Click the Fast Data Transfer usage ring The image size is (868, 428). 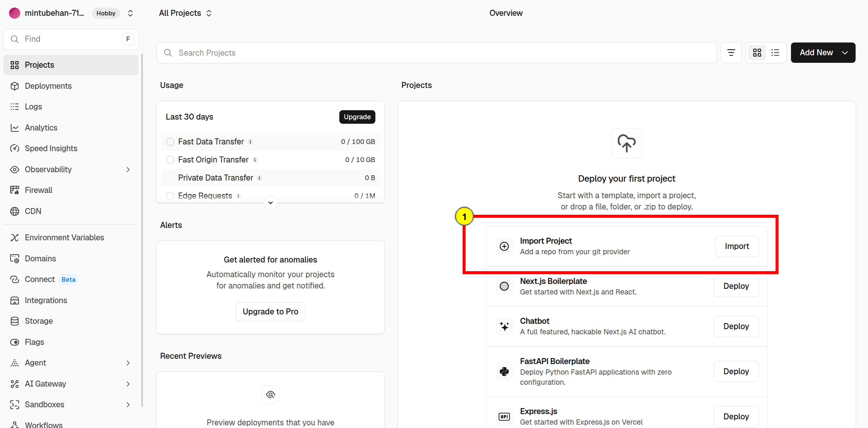click(x=170, y=142)
